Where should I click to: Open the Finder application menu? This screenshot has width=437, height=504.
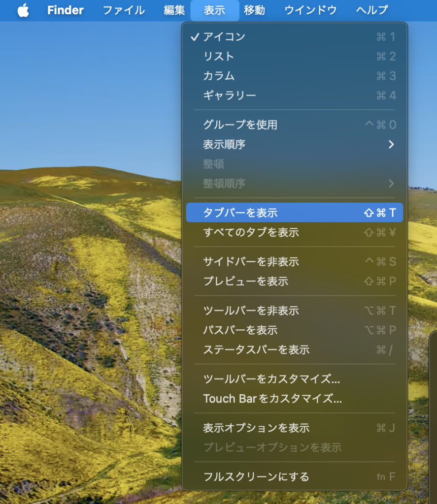point(66,10)
